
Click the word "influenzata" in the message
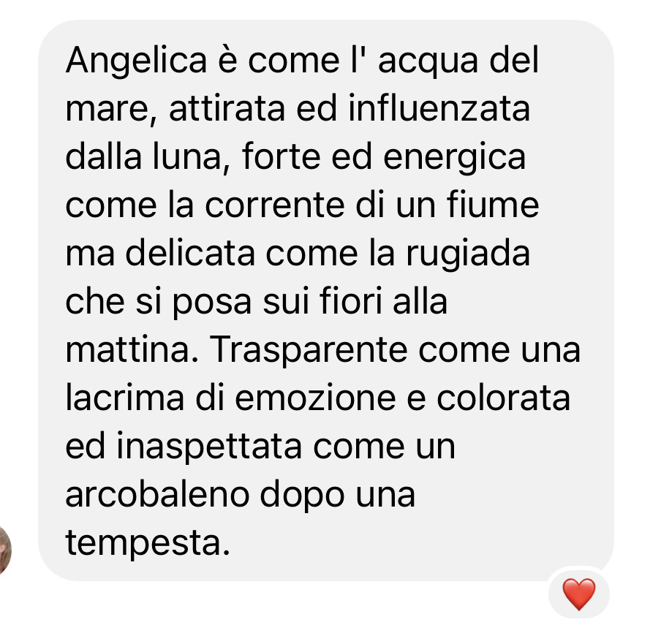point(439,109)
